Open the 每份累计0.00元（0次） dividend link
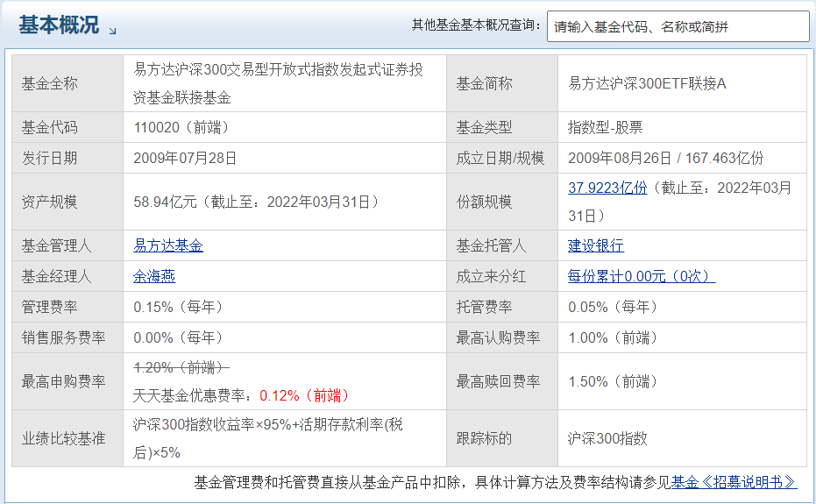Viewport: 816px width, 504px height. point(642,276)
